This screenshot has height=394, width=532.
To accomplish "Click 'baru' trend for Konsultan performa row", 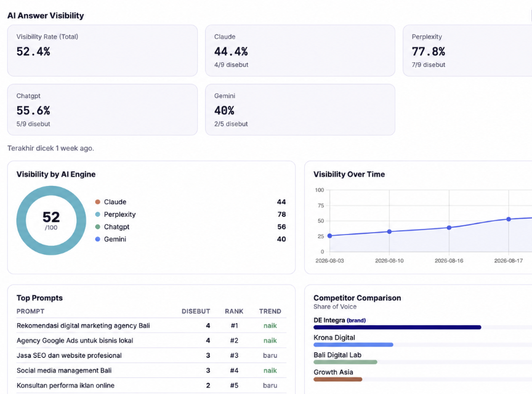I will click(x=270, y=385).
